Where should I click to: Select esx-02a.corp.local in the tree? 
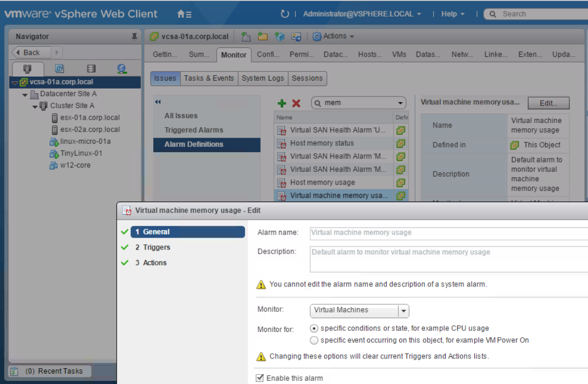point(90,130)
